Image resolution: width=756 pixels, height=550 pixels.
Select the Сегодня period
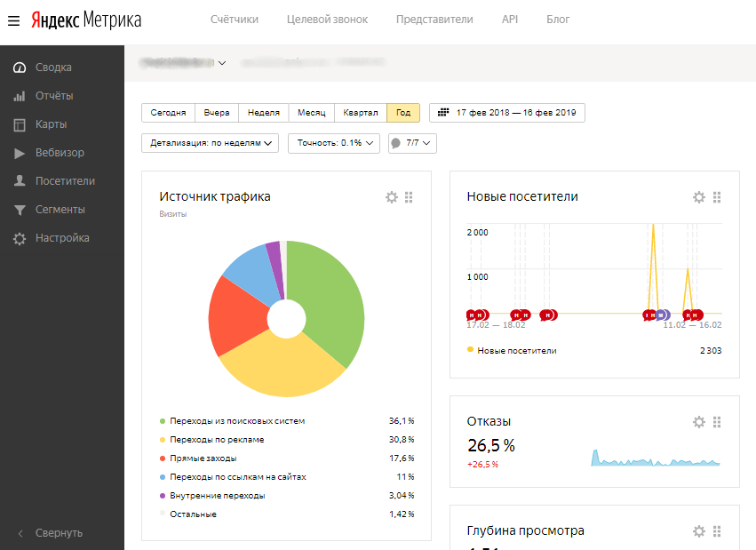(168, 113)
